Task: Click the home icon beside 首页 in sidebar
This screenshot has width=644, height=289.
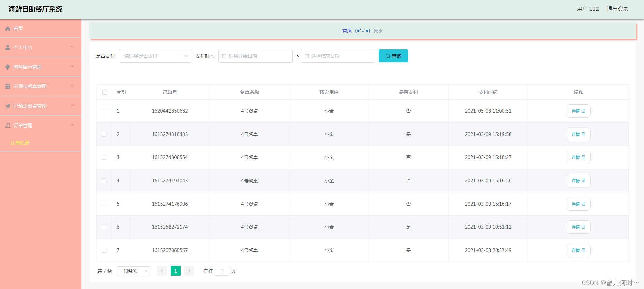Action: pos(8,29)
